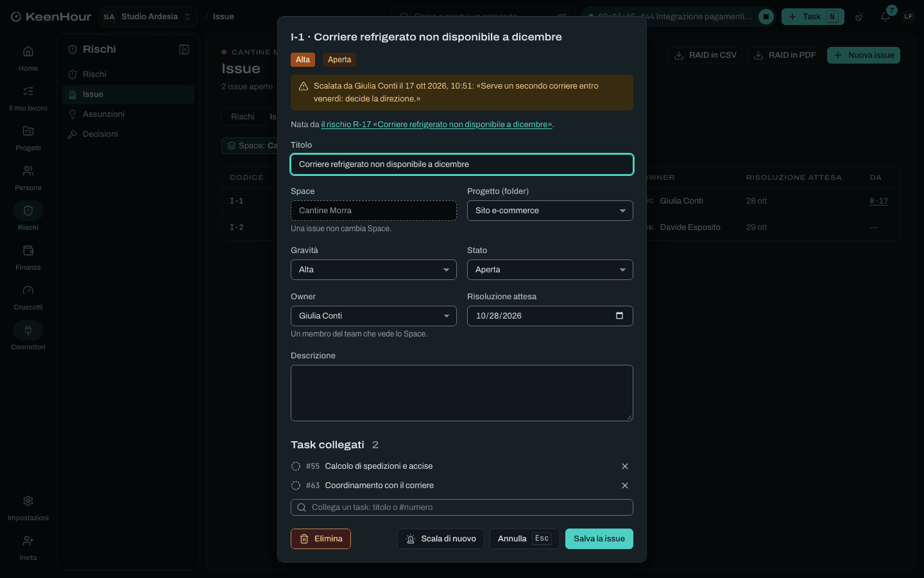Open Home from the left sidebar
The image size is (924, 578).
[x=28, y=58]
